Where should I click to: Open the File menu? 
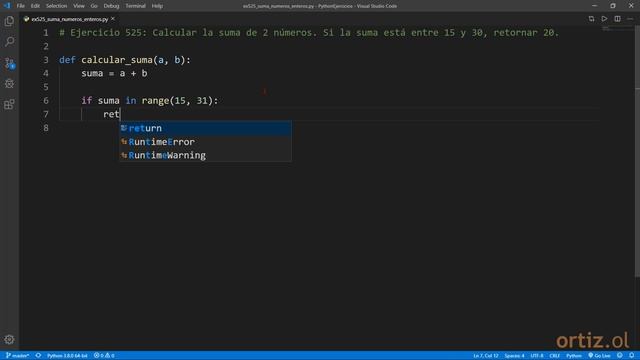20,6
